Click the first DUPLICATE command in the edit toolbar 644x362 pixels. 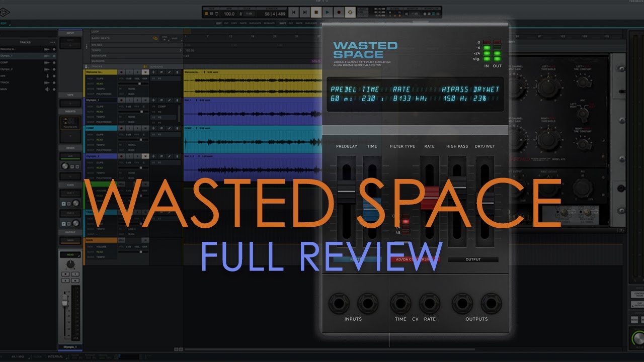tap(255, 23)
